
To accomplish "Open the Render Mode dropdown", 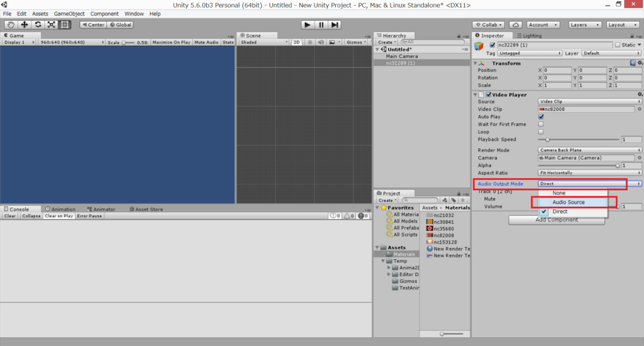I will 590,150.
